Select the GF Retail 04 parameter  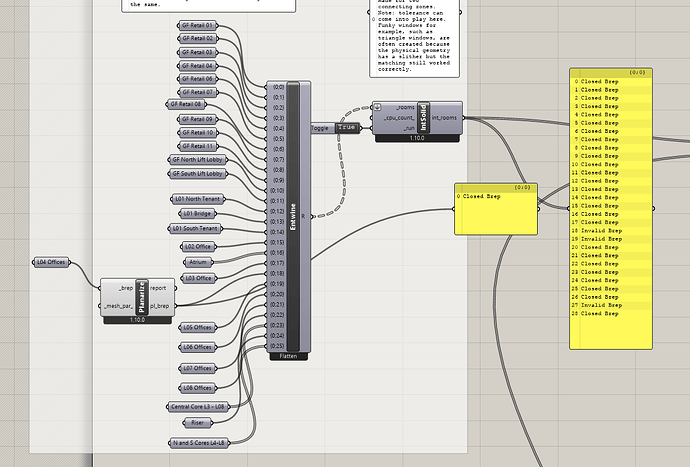(x=198, y=66)
